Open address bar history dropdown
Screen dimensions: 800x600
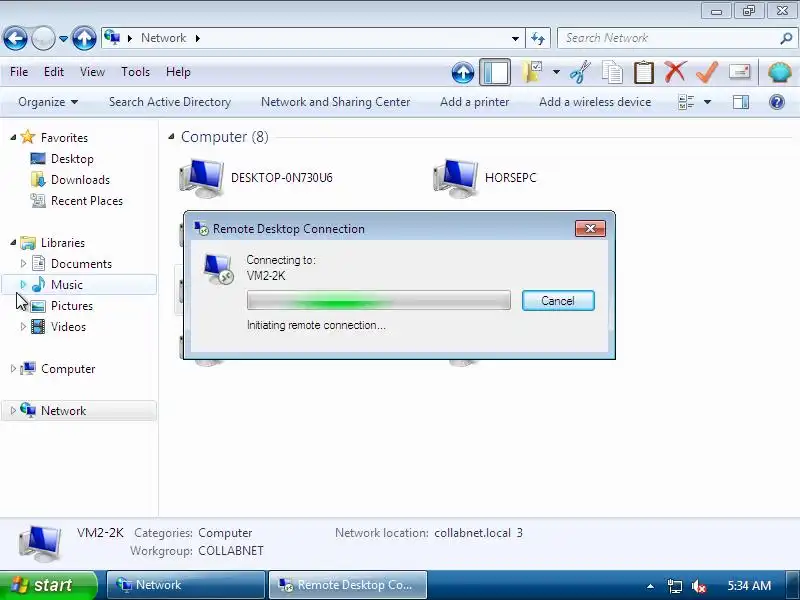point(515,38)
